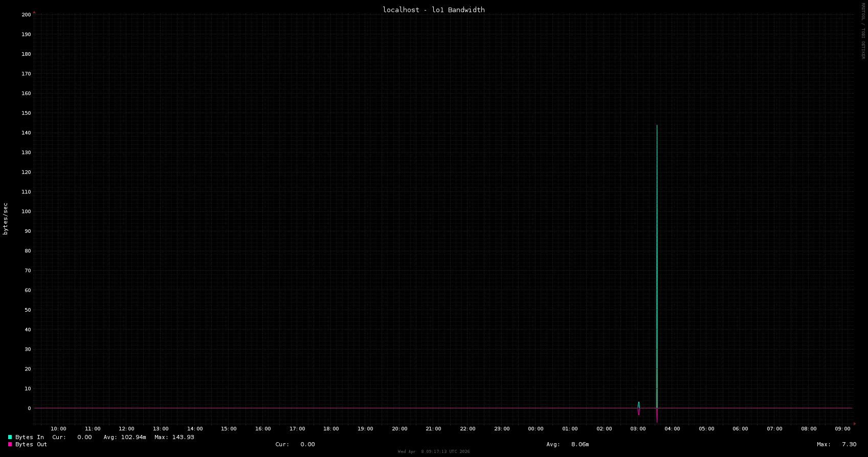This screenshot has width=868, height=457.
Task: Click the 'bytes/sec' vertical axis label
Action: 6,219
